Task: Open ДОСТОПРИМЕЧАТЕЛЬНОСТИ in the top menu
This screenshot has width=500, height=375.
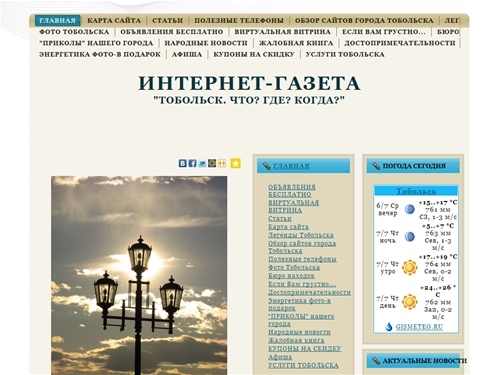Action: tap(400, 43)
